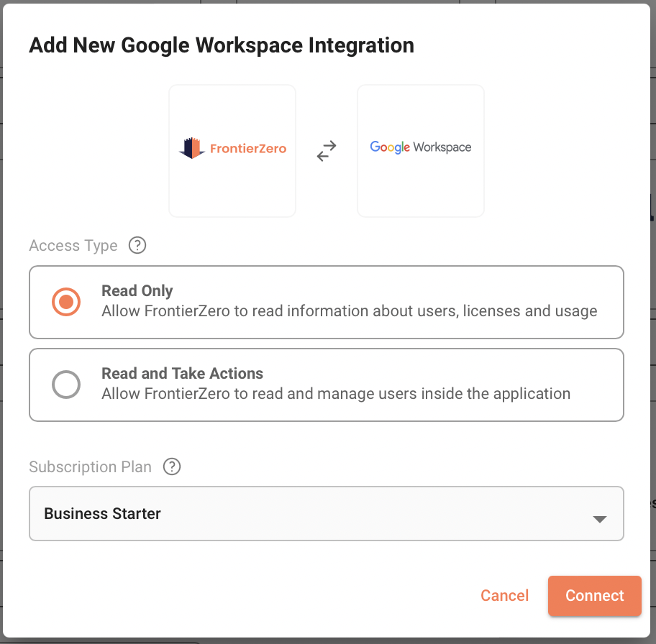Click the "Access Type" section label
The image size is (656, 644).
[73, 246]
